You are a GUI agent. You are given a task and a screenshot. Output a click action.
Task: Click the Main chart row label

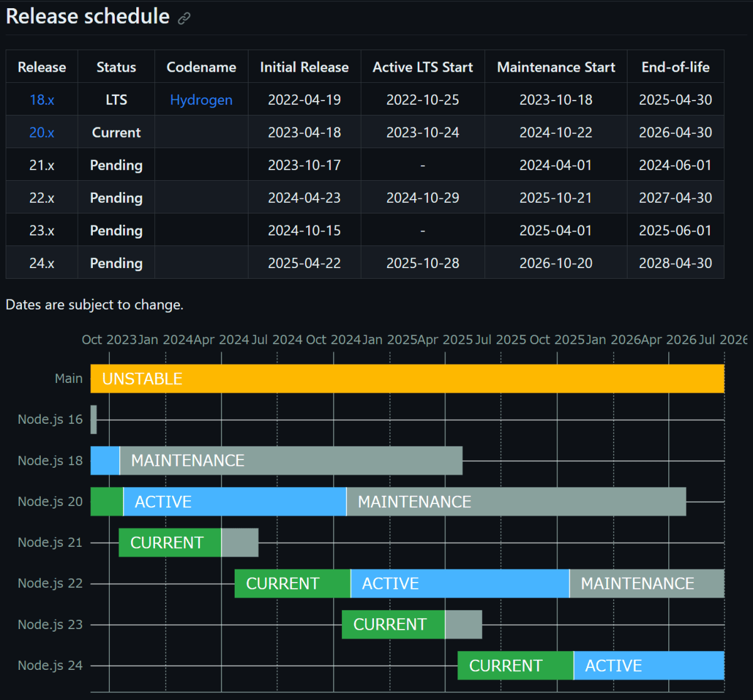coord(68,379)
